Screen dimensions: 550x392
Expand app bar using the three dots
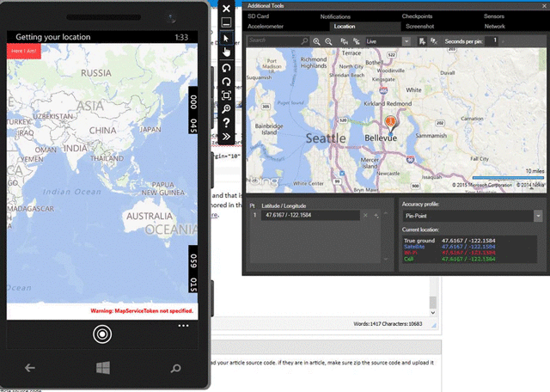(183, 326)
